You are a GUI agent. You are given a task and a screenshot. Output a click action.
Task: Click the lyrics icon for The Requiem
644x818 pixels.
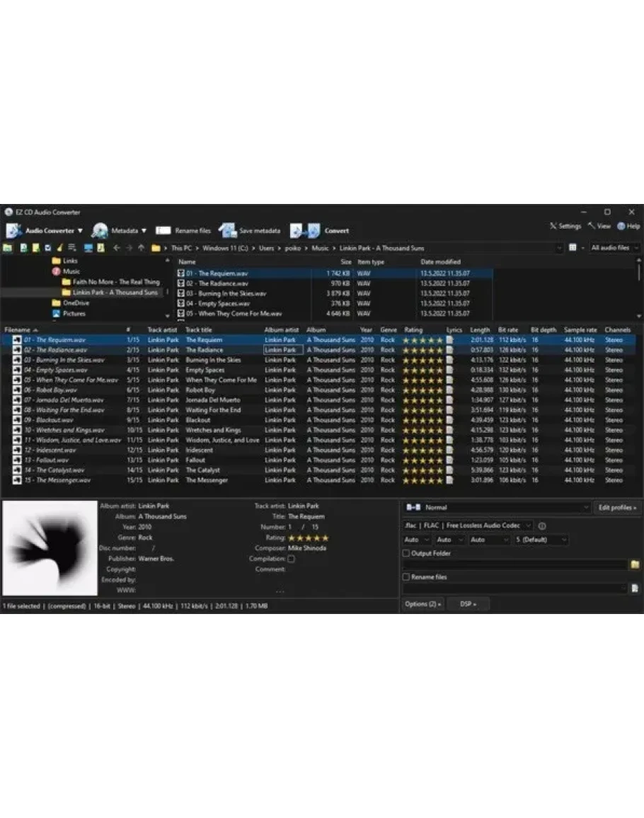click(x=449, y=340)
